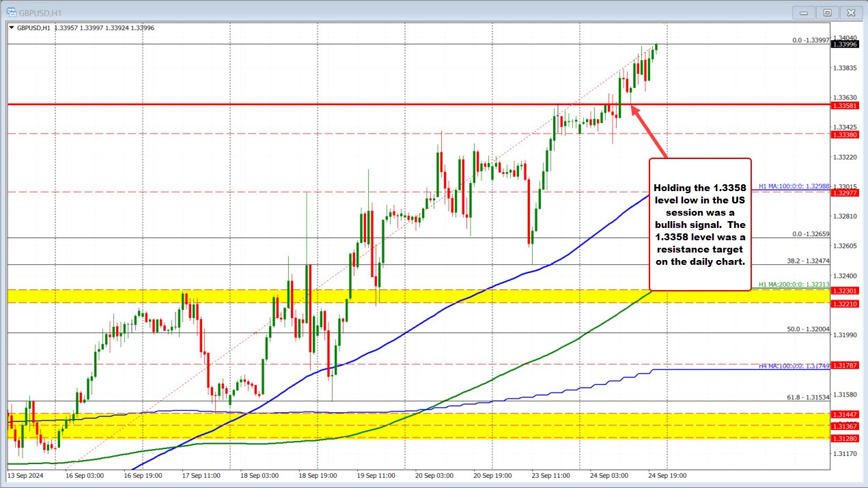This screenshot has height=488, width=868.
Task: Click the 1.32400 price scale value
Action: tap(845, 275)
